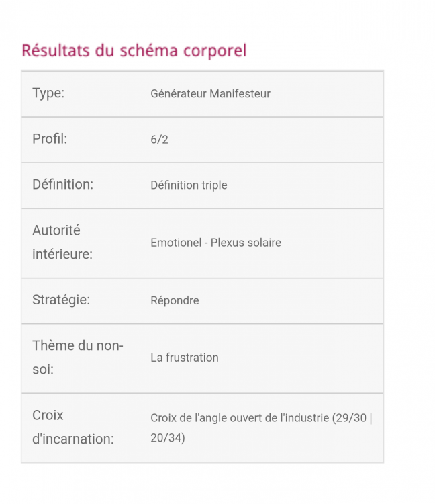This screenshot has width=435, height=504.
Task: Click the 'Thème du non-soi:' label
Action: [77, 358]
